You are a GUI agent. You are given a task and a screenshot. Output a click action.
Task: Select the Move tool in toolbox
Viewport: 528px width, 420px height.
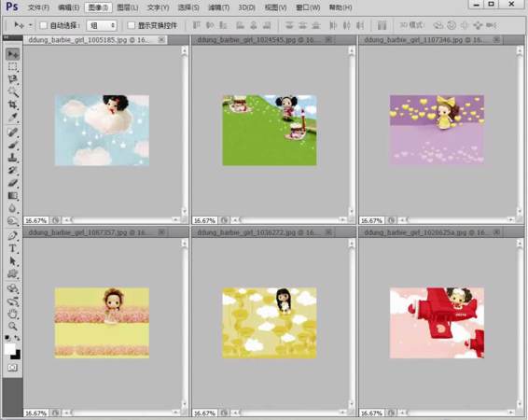(13, 54)
